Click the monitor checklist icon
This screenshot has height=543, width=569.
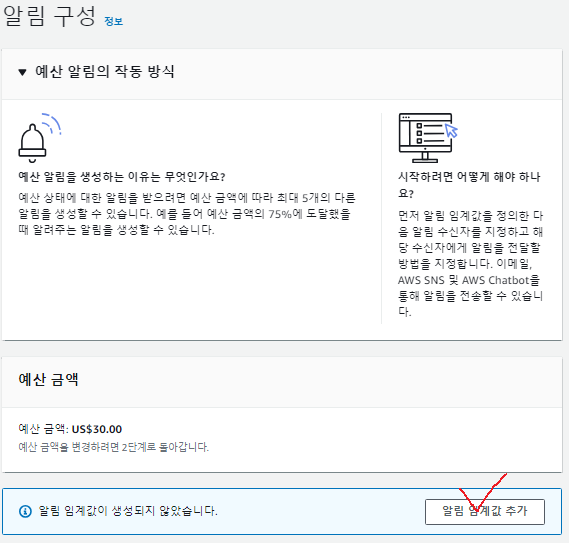pos(428,138)
